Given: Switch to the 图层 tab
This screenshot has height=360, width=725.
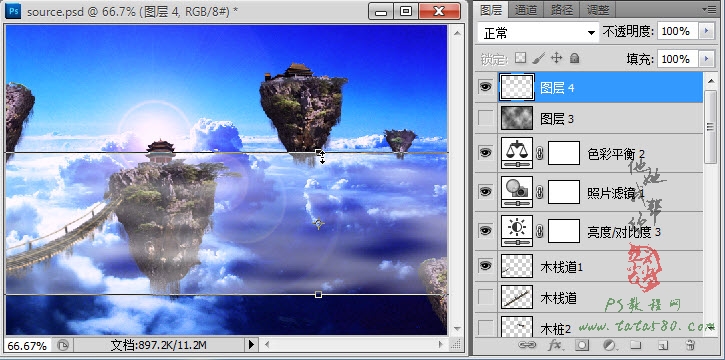Looking at the screenshot, I should 492,9.
